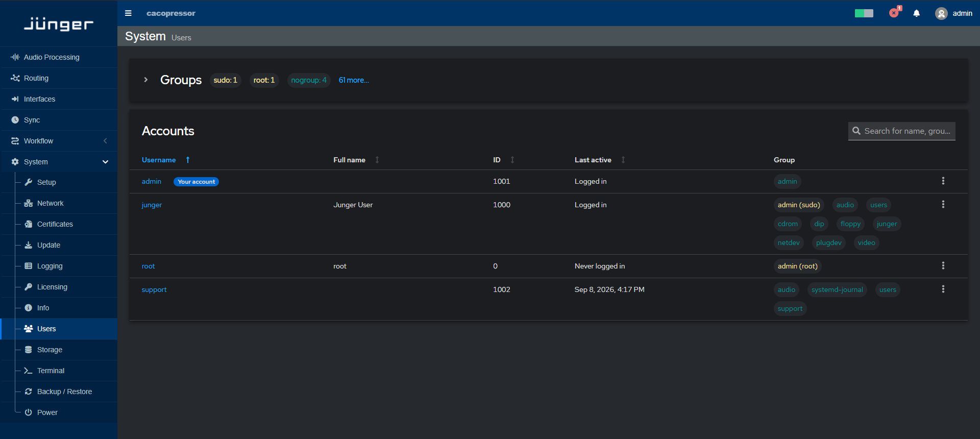980x439 pixels.
Task: Open the root row actions menu
Action: point(943,265)
